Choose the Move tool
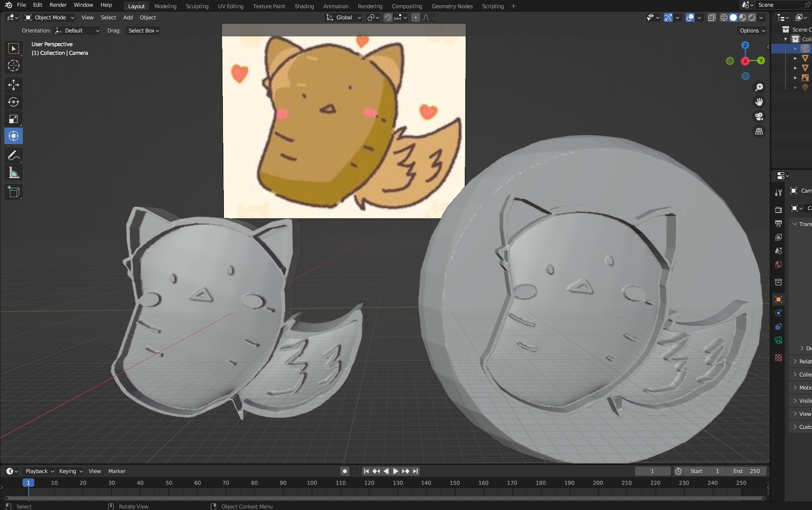Viewport: 812px width, 510px height. [14, 85]
